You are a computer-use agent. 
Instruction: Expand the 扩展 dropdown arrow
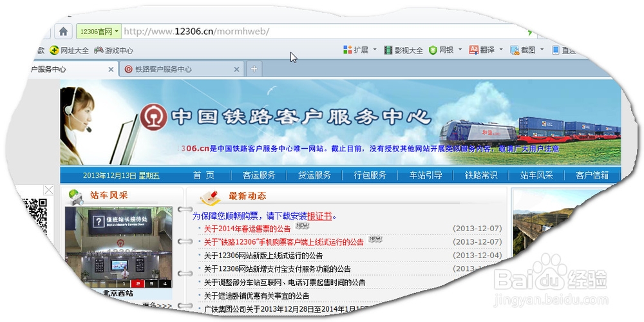point(375,50)
